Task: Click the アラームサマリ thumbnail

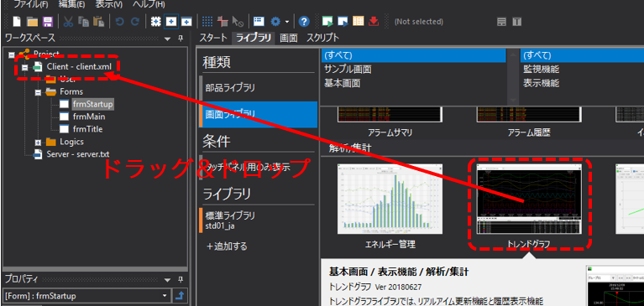Action: (x=390, y=114)
